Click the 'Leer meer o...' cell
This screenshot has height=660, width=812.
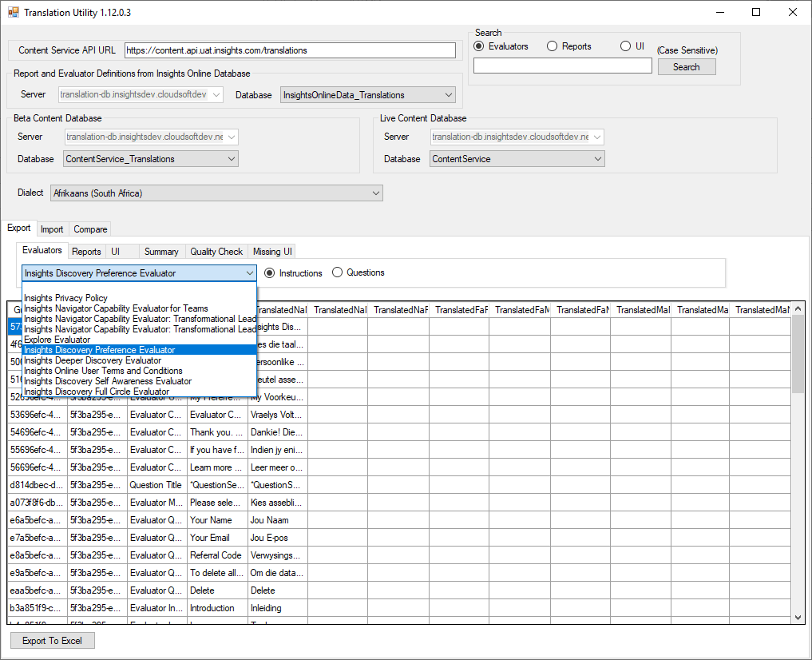point(278,467)
